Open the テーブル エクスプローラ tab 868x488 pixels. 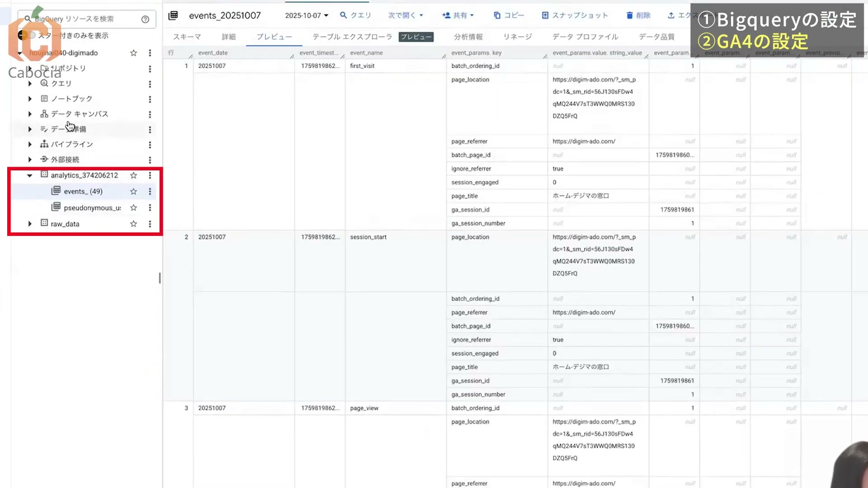[x=352, y=37]
